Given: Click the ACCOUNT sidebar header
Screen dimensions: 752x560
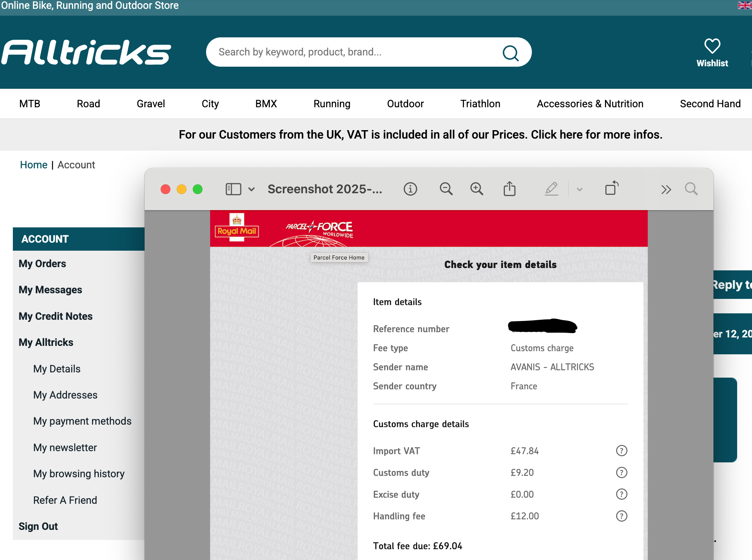Looking at the screenshot, I should (79, 239).
